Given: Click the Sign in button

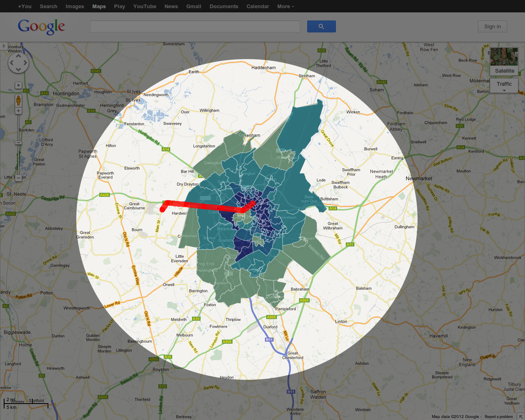Looking at the screenshot, I should tap(493, 27).
